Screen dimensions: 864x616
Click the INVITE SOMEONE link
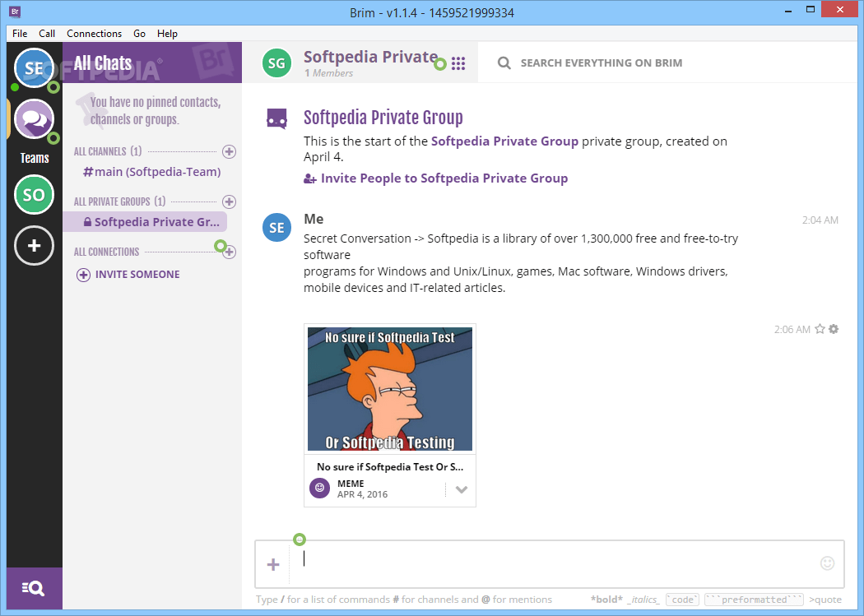click(137, 274)
